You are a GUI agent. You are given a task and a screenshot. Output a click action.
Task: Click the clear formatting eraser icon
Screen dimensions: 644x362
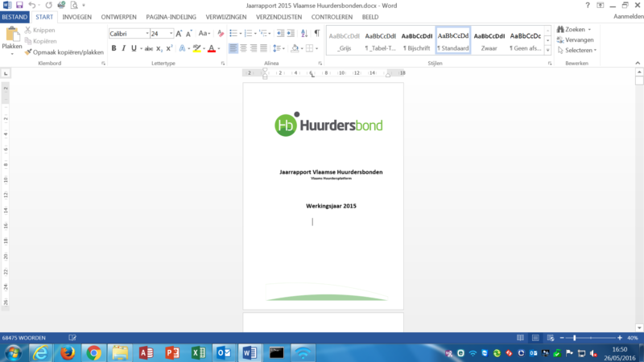click(220, 34)
